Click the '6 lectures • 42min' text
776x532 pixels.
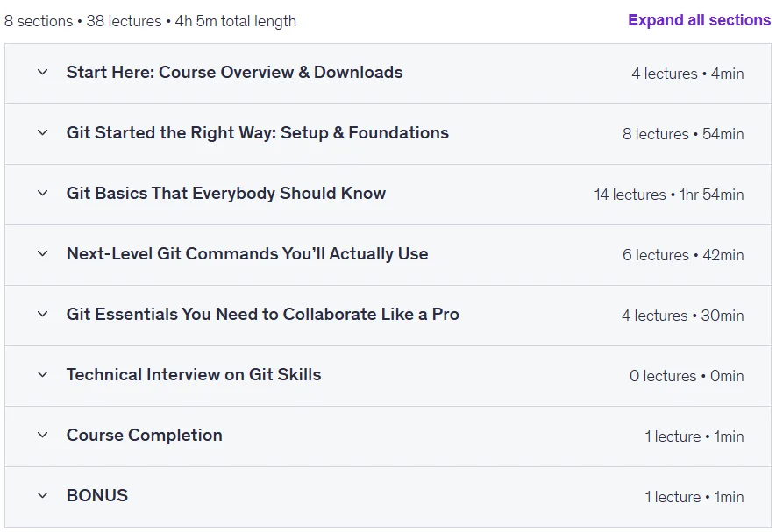pos(683,255)
